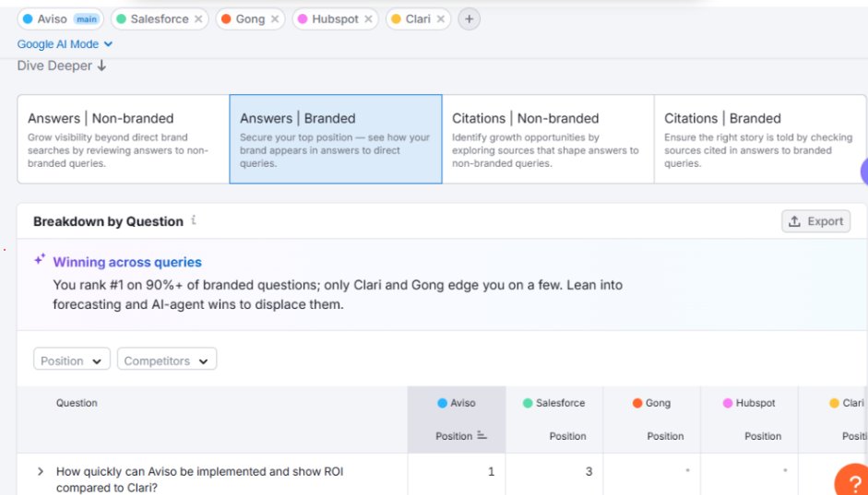
Task: Click the sparkle icon beside Winning across queries
Action: tap(40, 259)
